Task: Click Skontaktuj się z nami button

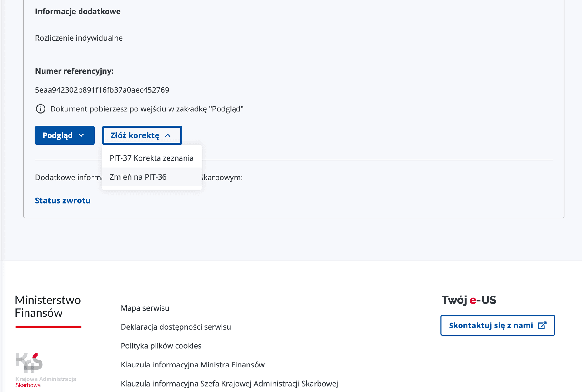Action: coord(498,325)
